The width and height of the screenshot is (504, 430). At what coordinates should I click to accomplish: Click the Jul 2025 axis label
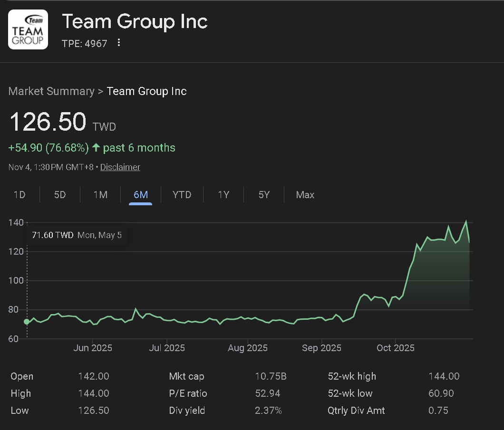(x=167, y=348)
